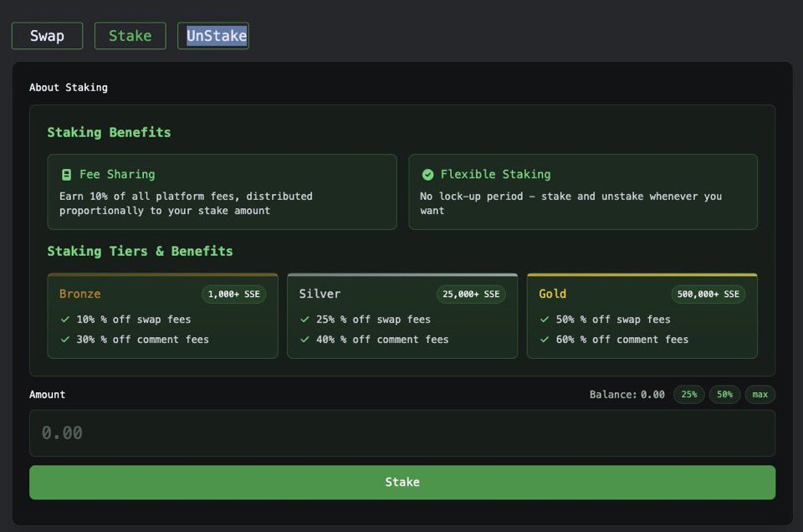Click the Staking Benefits heading

109,133
